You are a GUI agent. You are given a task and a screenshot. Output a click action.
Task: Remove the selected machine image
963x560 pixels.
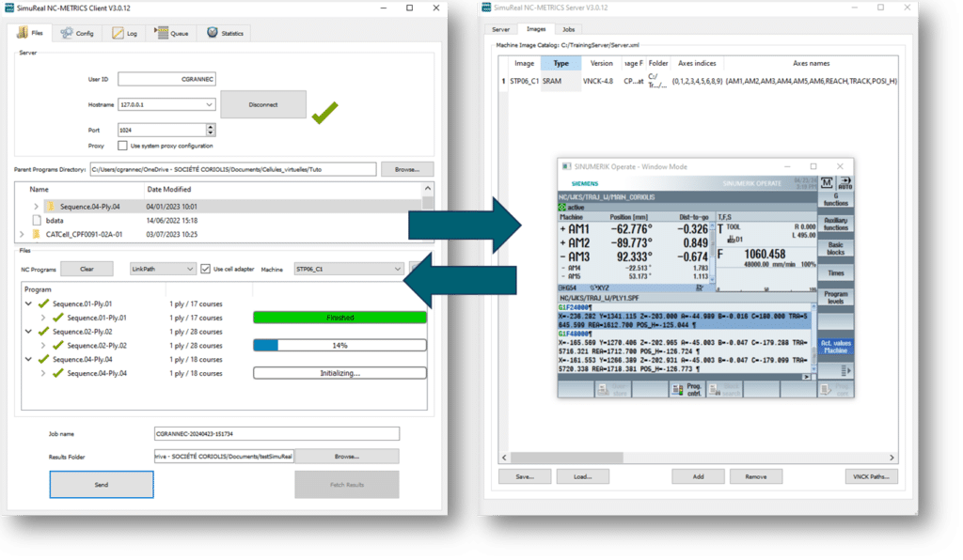[x=755, y=476]
